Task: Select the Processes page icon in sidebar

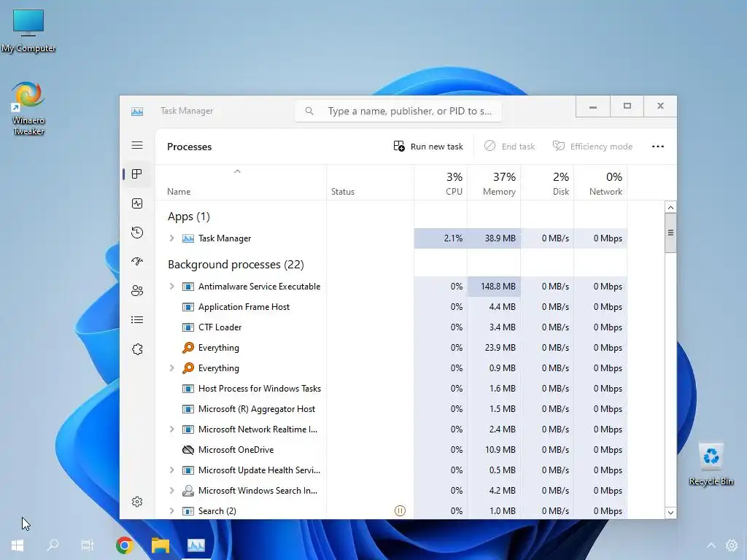Action: point(137,174)
